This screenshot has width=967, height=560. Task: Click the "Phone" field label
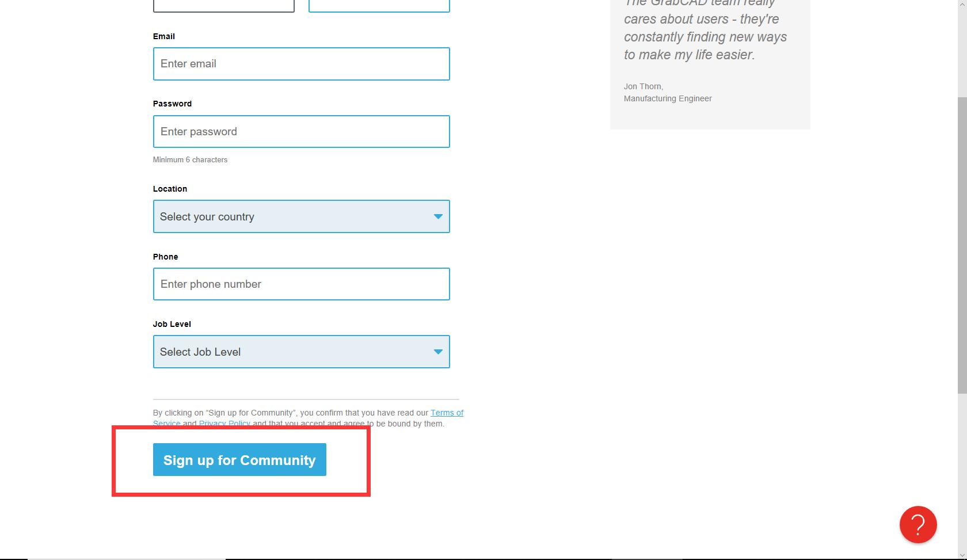[x=165, y=257]
